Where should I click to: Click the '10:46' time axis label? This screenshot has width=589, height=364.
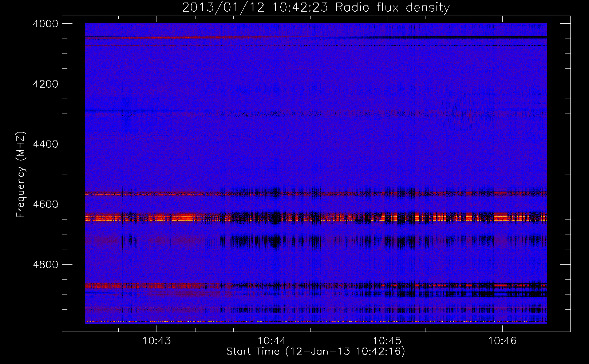pos(502,341)
